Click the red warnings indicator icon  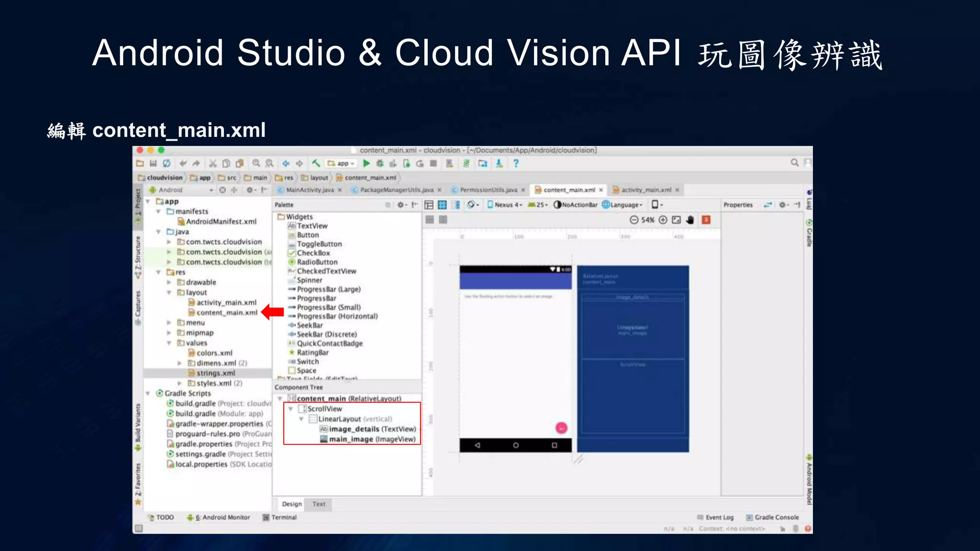pyautogui.click(x=706, y=220)
